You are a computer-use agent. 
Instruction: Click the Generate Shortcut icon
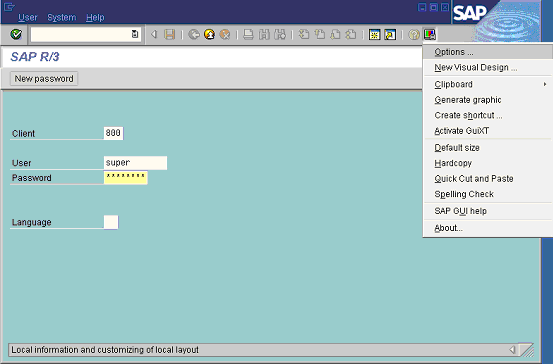[390, 34]
